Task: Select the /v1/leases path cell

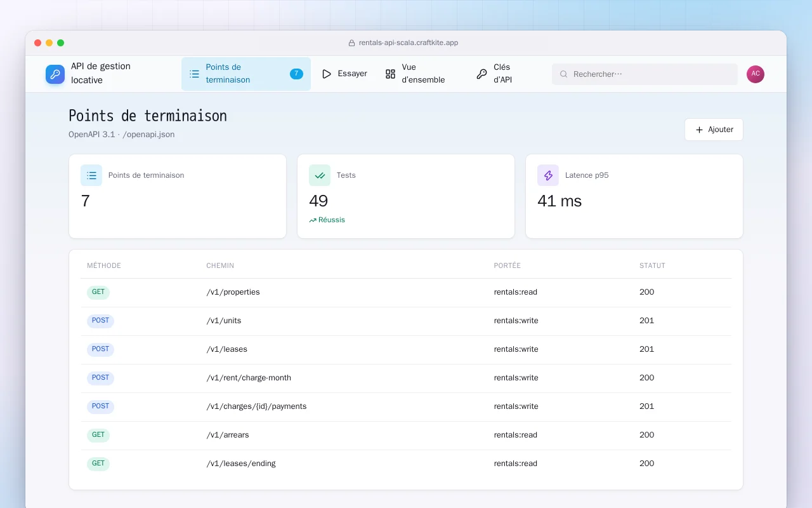Action: tap(226, 349)
